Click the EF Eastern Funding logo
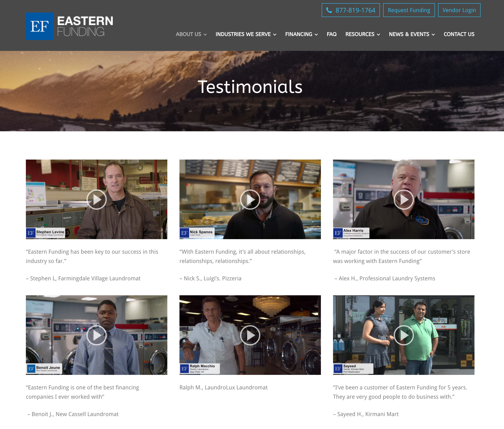This screenshot has width=504, height=429. [69, 26]
